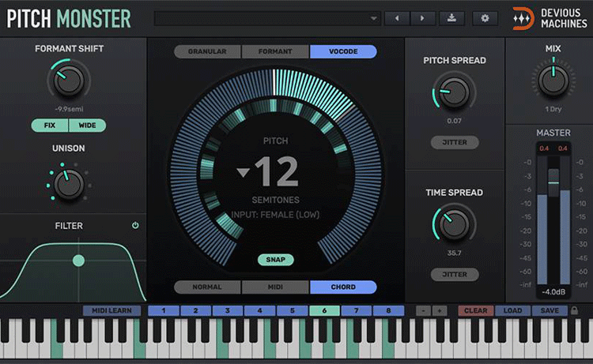Select chord slot 7
The width and height of the screenshot is (593, 364).
click(357, 310)
